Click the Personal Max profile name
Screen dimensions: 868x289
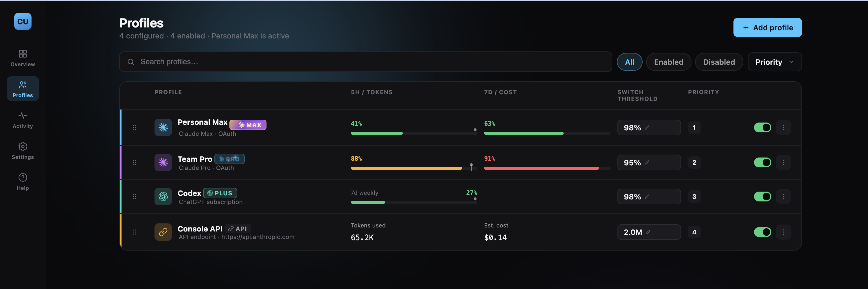203,122
